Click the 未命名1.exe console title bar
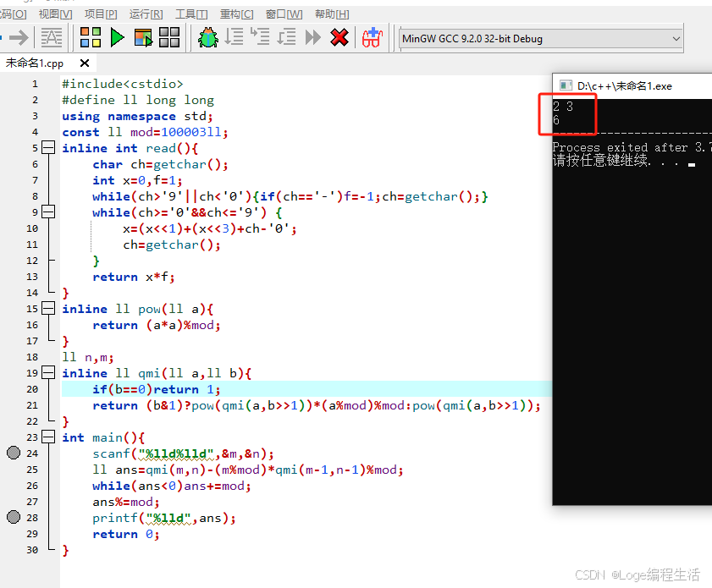 click(x=632, y=85)
